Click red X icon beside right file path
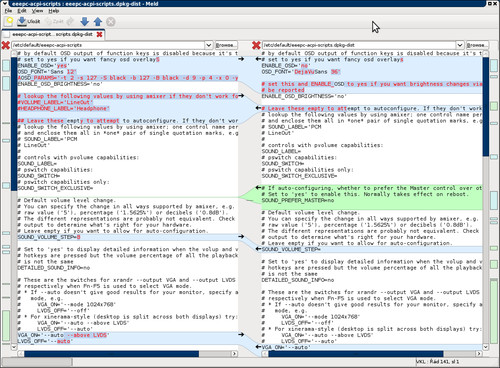This screenshot has height=368, width=500. click(256, 45)
